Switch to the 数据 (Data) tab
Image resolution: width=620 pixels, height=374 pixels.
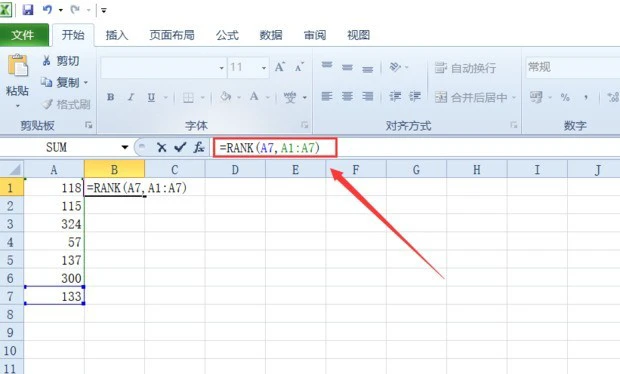(x=271, y=35)
